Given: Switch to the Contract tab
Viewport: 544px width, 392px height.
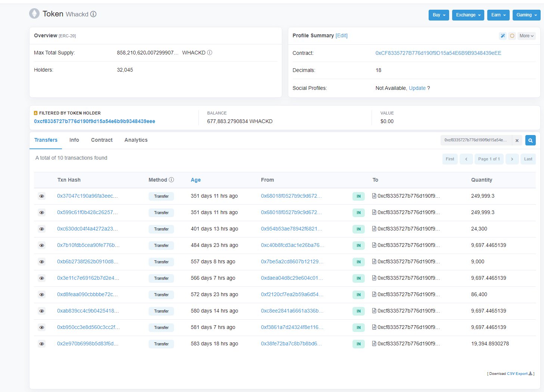Looking at the screenshot, I should tap(102, 140).
